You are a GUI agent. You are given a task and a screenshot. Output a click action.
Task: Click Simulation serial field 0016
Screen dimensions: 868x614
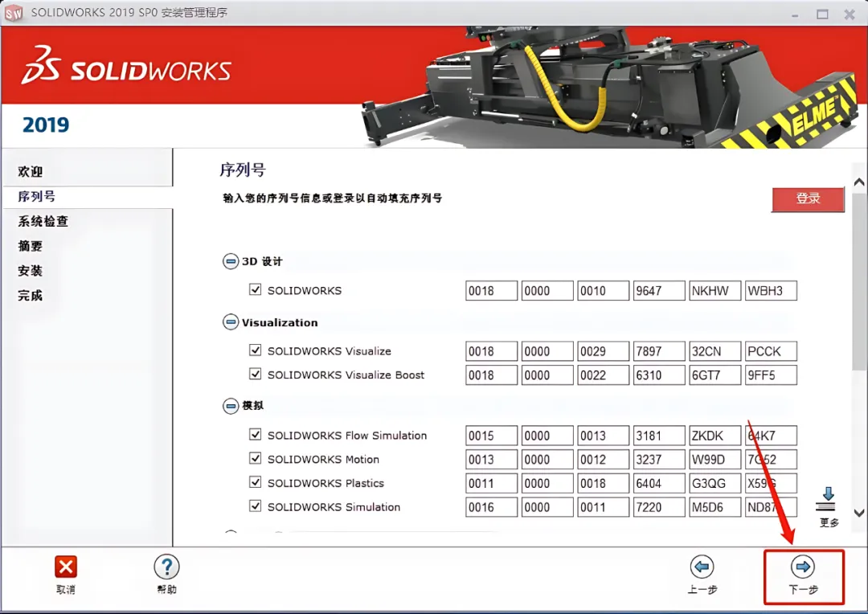[x=492, y=507]
